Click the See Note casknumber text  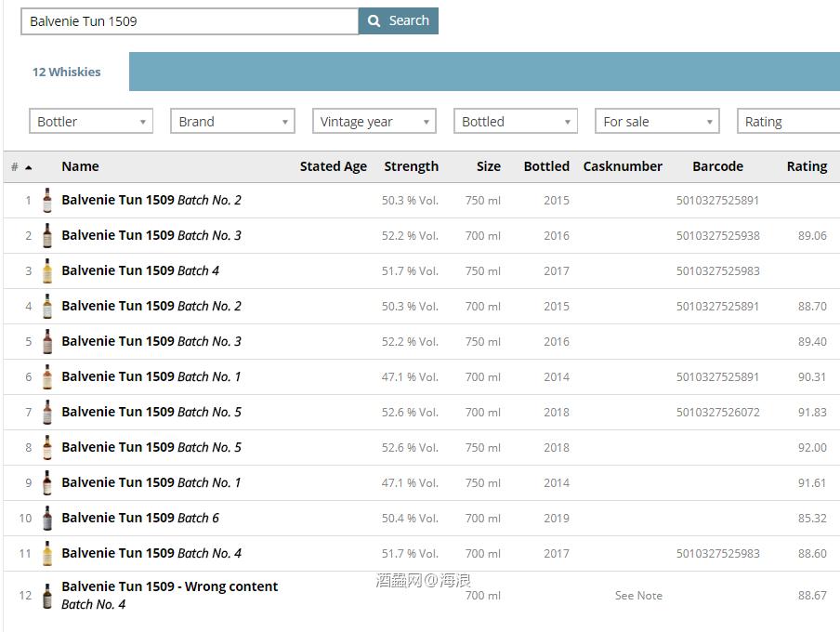[638, 596]
